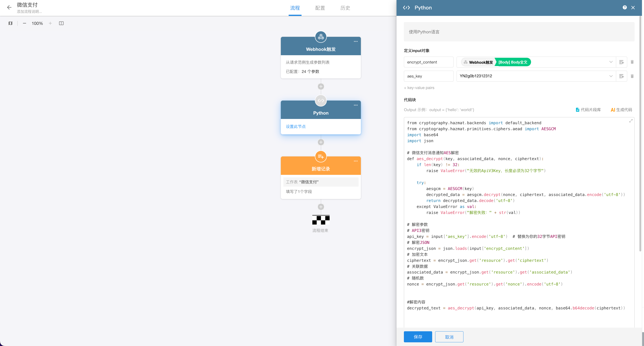Image resolution: width=644 pixels, height=346 pixels.
Task: Delete the aes_key input row
Action: (x=632, y=76)
